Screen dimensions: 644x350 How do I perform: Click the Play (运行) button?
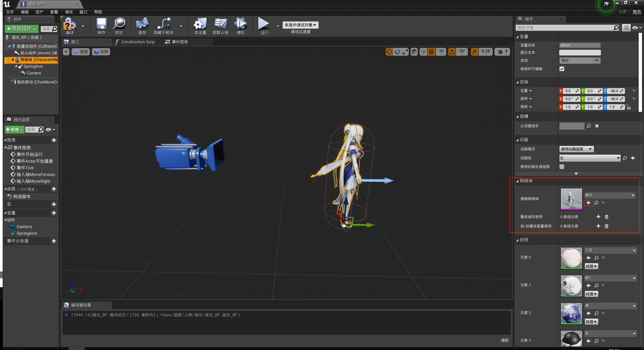[x=265, y=26]
